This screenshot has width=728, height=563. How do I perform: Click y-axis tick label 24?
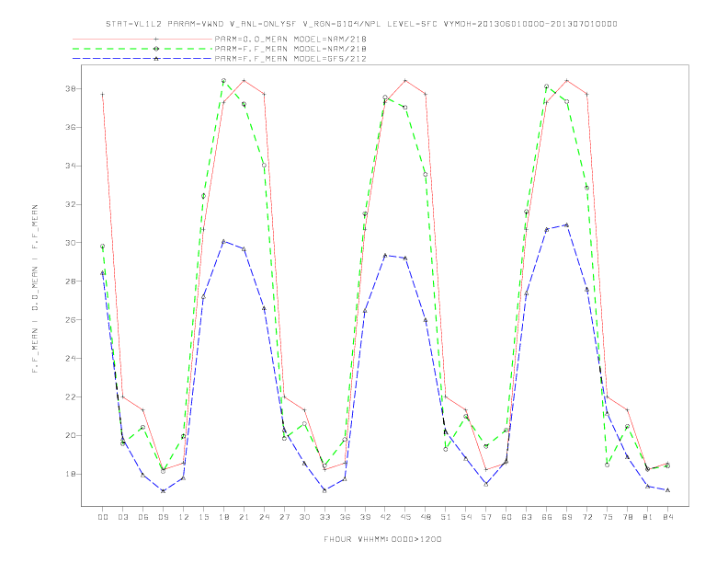[71, 358]
